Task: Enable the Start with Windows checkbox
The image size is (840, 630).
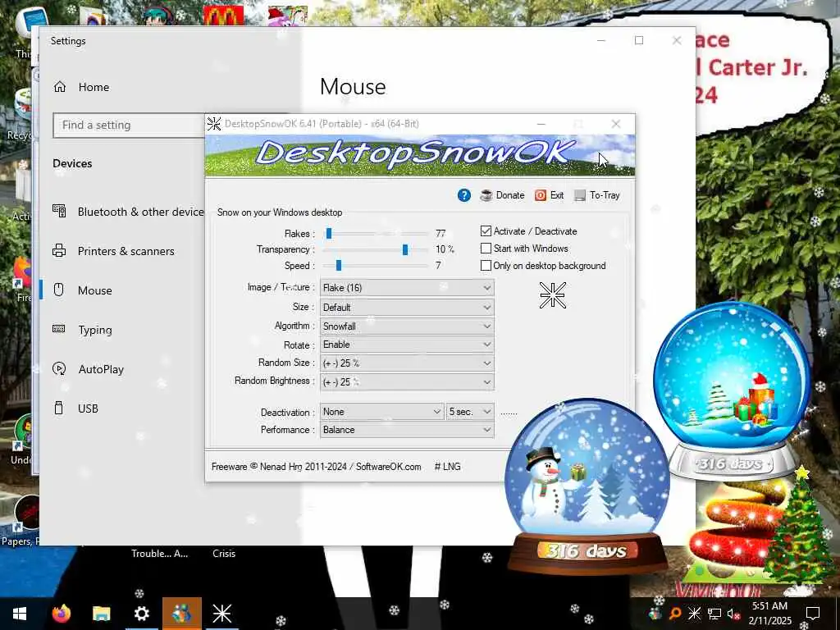Action: (486, 248)
